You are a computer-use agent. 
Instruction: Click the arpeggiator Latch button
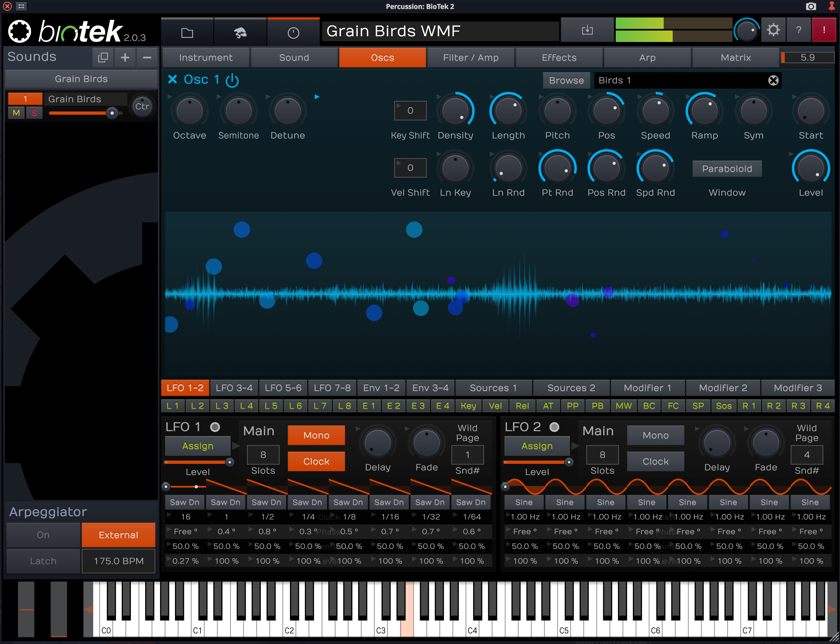click(x=43, y=561)
